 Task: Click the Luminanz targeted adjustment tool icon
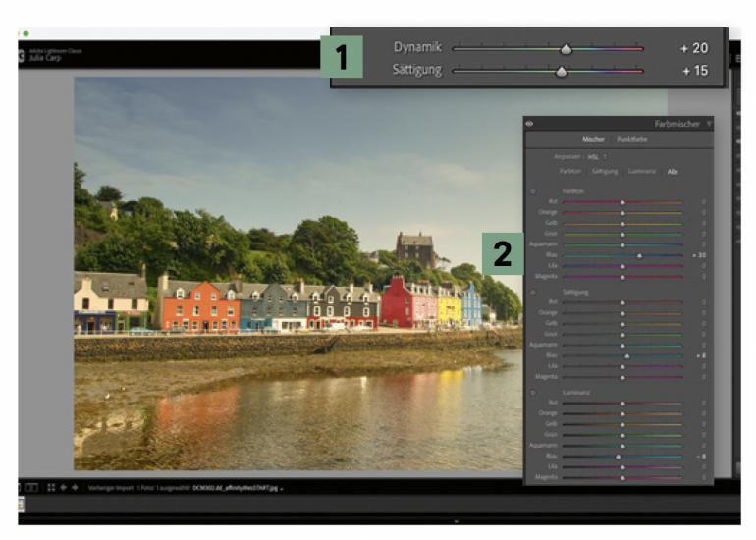coord(533,393)
